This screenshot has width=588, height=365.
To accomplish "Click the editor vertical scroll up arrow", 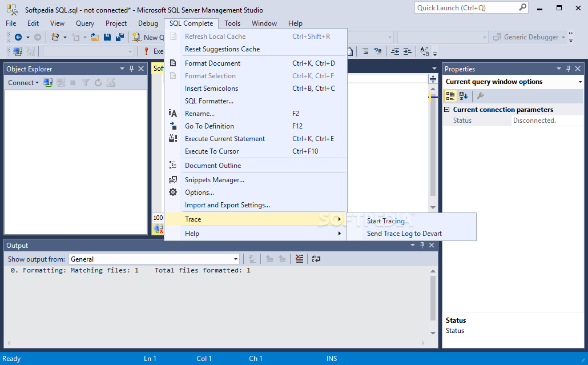I will 433,89.
